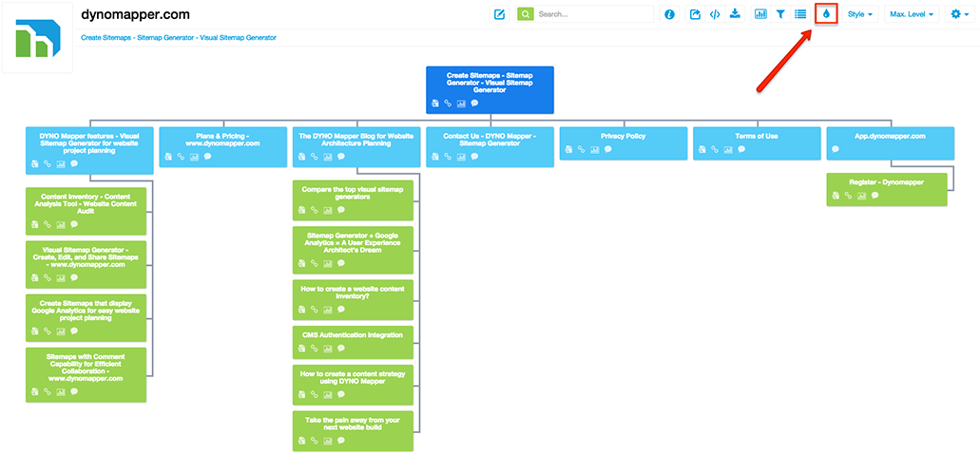This screenshot has width=980, height=473.
Task: Click the comment icon on root node
Action: click(x=474, y=104)
